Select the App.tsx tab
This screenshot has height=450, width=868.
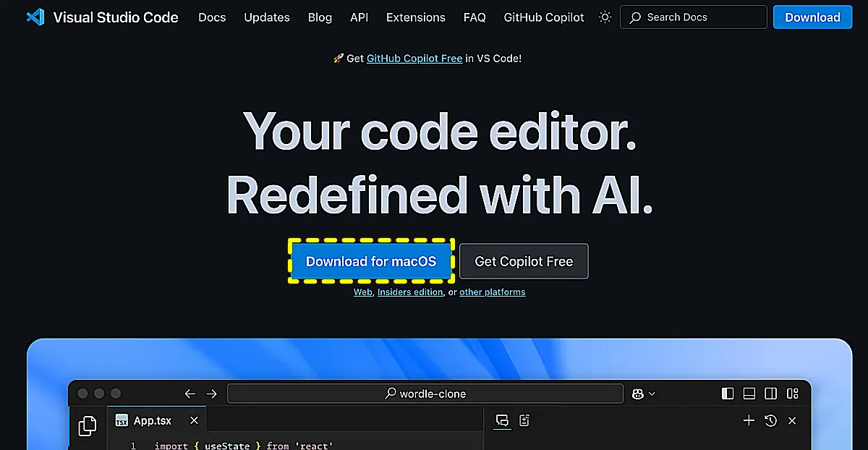tap(157, 421)
